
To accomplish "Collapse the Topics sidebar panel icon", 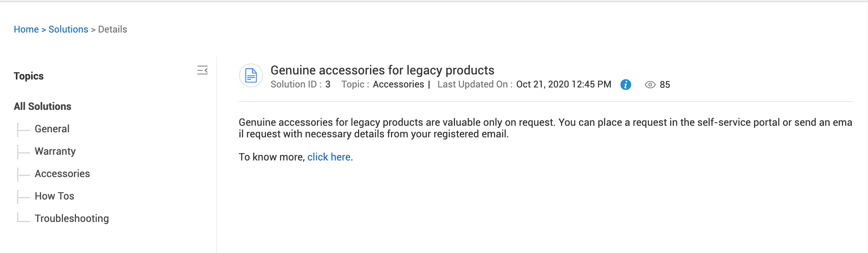I will 202,70.
